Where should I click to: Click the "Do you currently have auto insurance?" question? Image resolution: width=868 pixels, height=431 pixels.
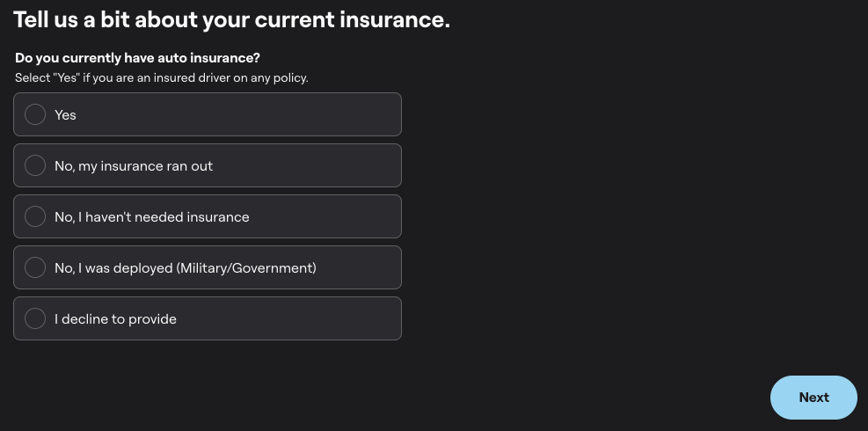pyautogui.click(x=137, y=58)
